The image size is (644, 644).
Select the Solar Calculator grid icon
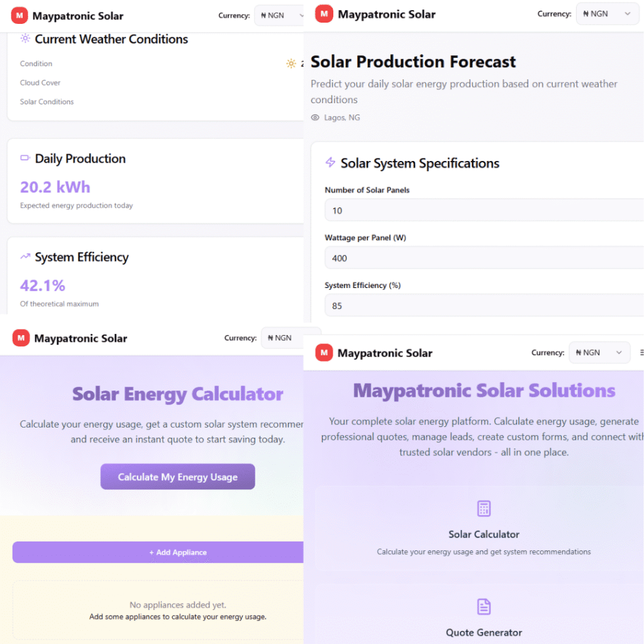pos(484,508)
